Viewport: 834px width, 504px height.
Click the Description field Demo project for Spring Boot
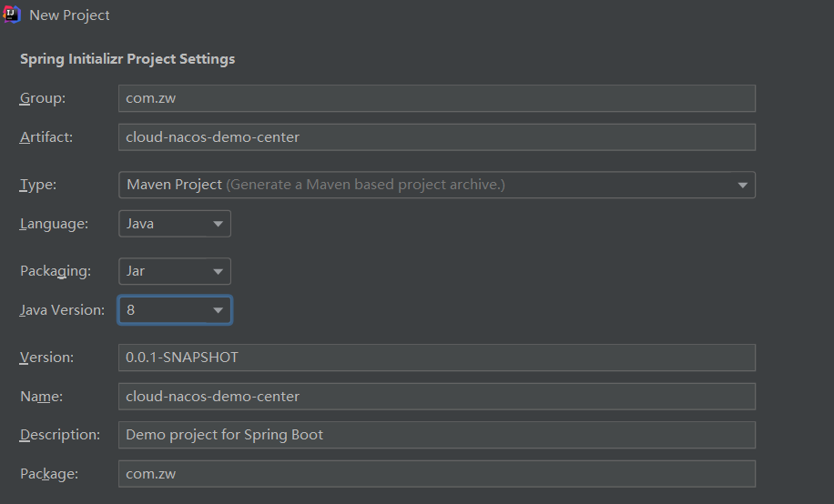(437, 435)
